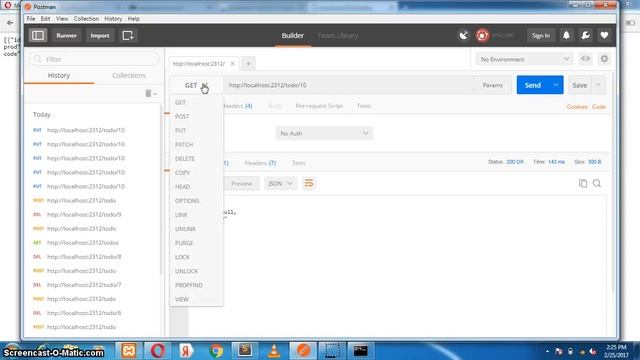Open the request Tests tab

[x=364, y=106]
